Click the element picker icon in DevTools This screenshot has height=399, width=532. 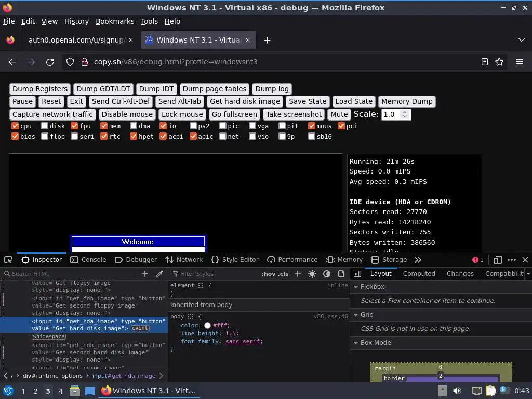click(8, 260)
